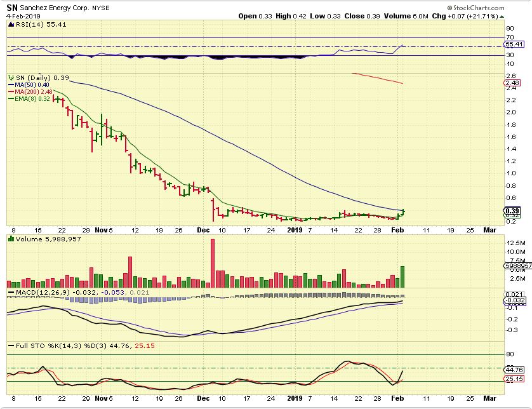Click the last price bar at 0.39
Image resolution: width=532 pixels, height=409 pixels.
[403, 213]
